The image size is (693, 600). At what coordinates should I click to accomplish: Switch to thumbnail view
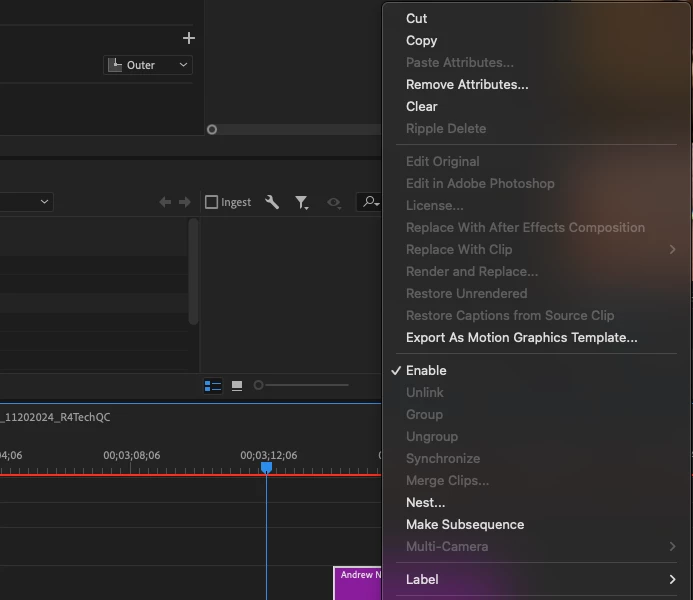237,386
